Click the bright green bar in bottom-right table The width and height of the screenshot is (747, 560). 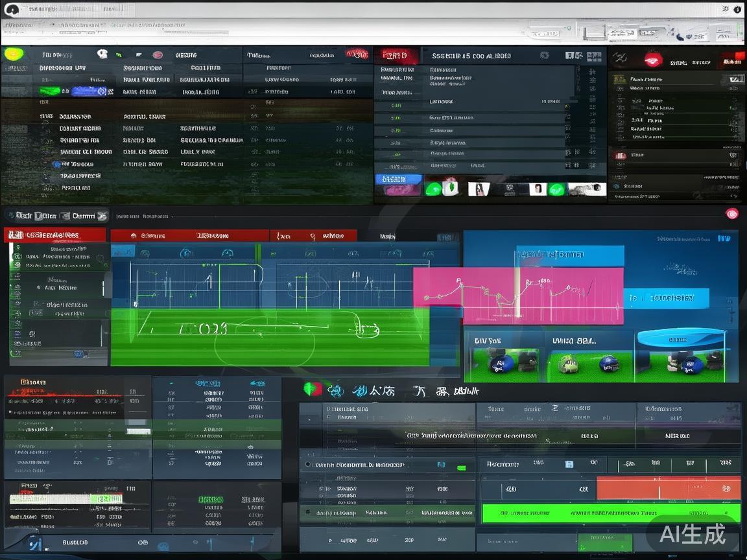[x=610, y=513]
